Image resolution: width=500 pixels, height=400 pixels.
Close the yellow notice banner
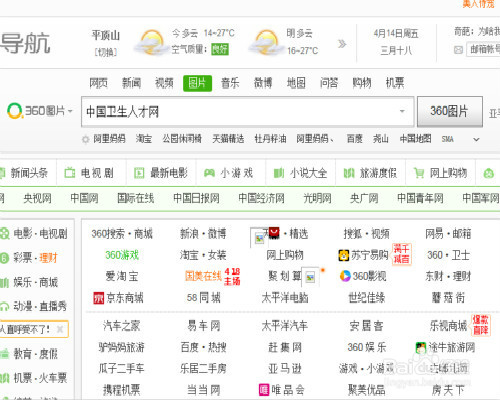pyautogui.click(x=60, y=329)
